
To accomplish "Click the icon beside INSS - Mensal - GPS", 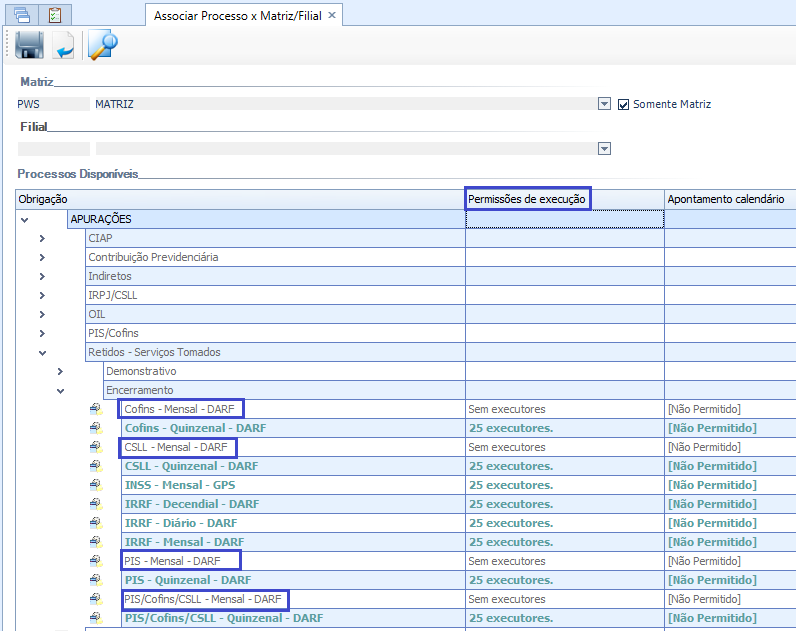I will [x=96, y=485].
